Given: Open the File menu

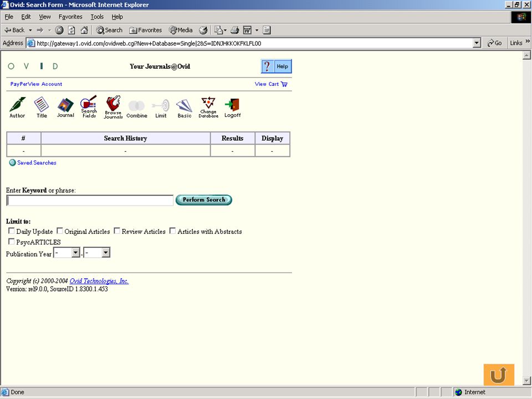Looking at the screenshot, I should [x=9, y=17].
